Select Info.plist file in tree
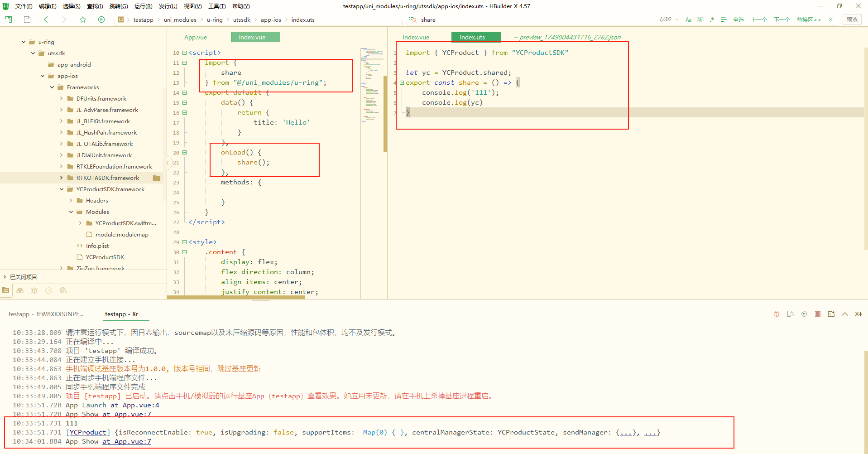Image resolution: width=868 pixels, height=454 pixels. coord(97,246)
